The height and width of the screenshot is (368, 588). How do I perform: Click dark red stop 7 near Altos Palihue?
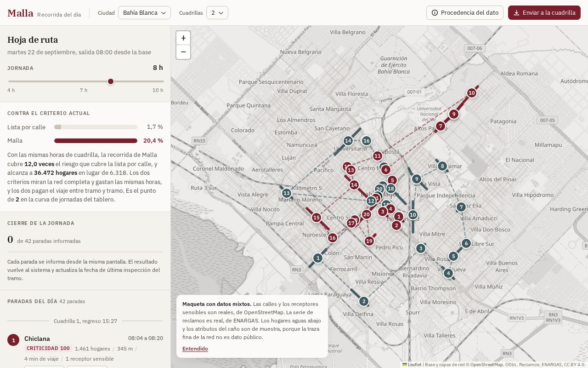(441, 126)
